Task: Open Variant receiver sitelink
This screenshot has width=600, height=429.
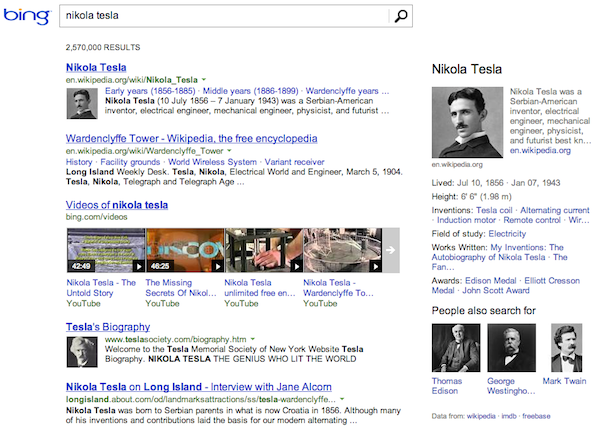Action: click(x=294, y=162)
